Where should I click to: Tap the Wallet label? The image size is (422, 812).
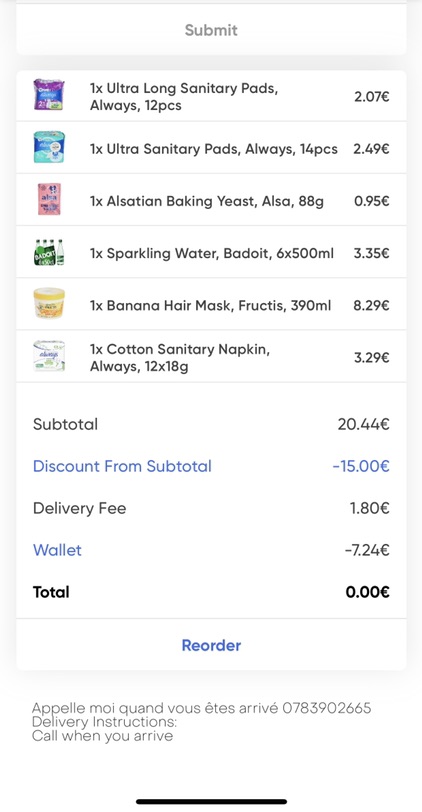(57, 550)
